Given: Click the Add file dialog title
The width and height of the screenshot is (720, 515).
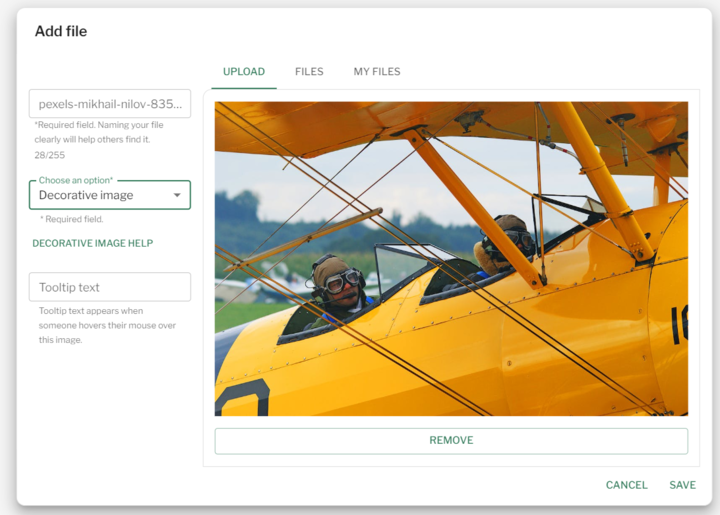Looking at the screenshot, I should (x=61, y=31).
